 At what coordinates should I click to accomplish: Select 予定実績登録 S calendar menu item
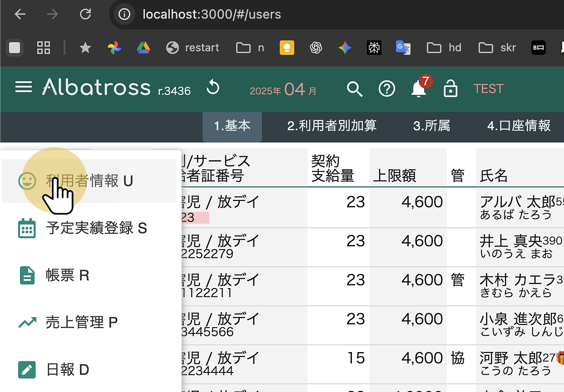89,228
